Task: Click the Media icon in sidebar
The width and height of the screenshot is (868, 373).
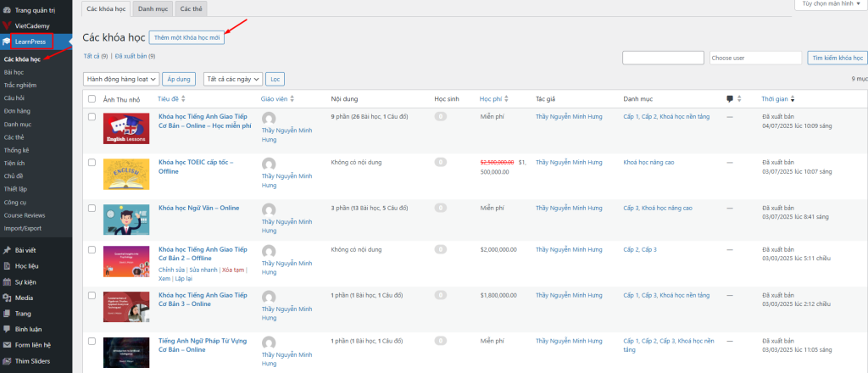Action: pyautogui.click(x=8, y=298)
